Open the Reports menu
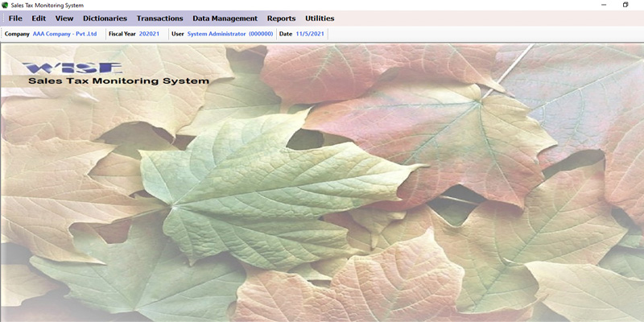 pyautogui.click(x=281, y=19)
